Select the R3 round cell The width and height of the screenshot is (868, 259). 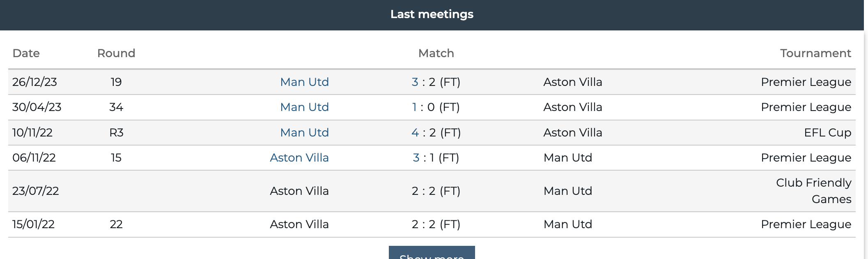(116, 132)
